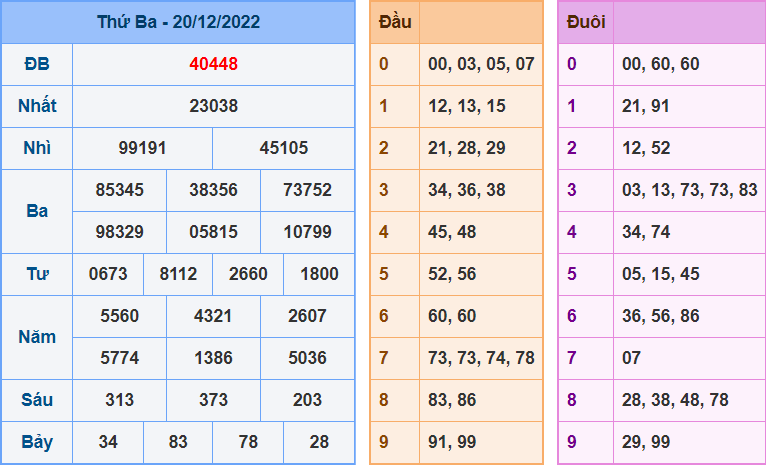766x465 pixels.
Task: Click third prize number 98329
Action: pyautogui.click(x=120, y=232)
